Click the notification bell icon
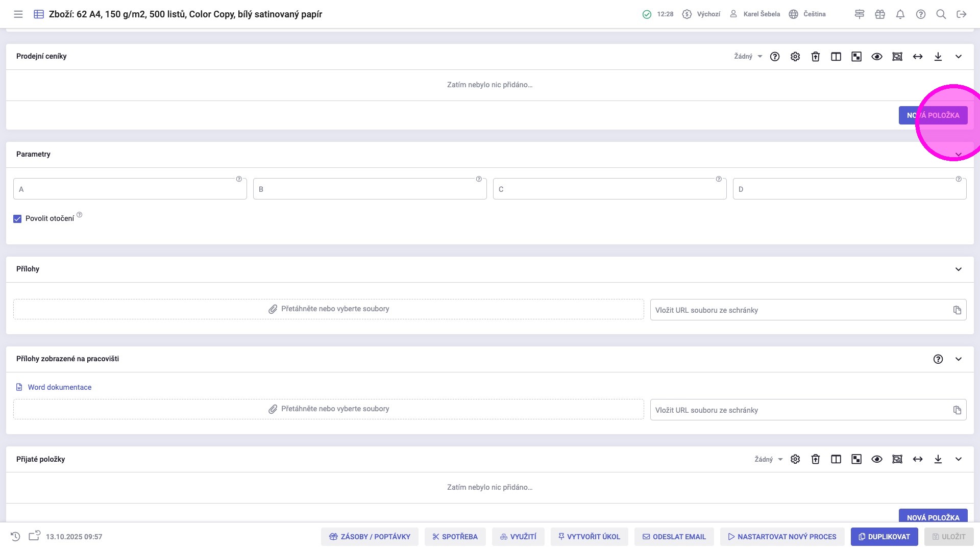 click(900, 14)
